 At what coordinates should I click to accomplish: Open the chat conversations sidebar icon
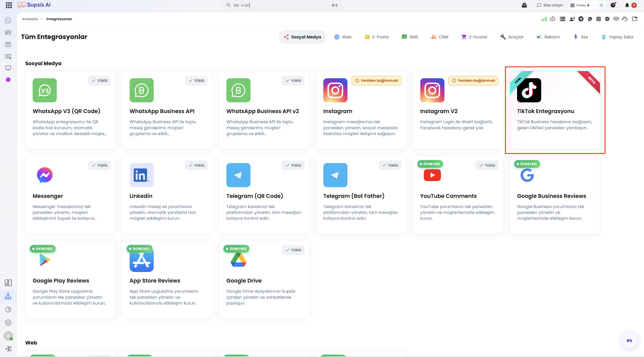tap(8, 20)
